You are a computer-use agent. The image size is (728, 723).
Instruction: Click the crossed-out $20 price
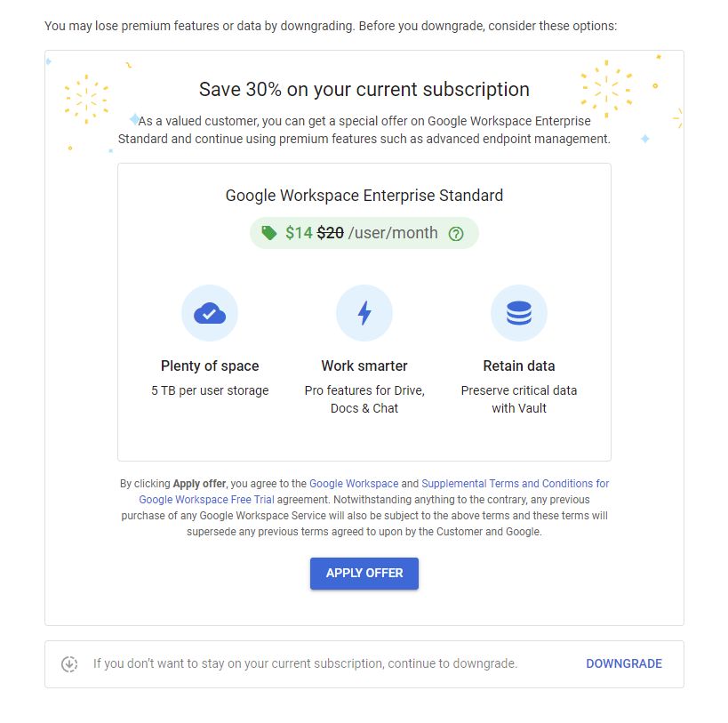331,233
